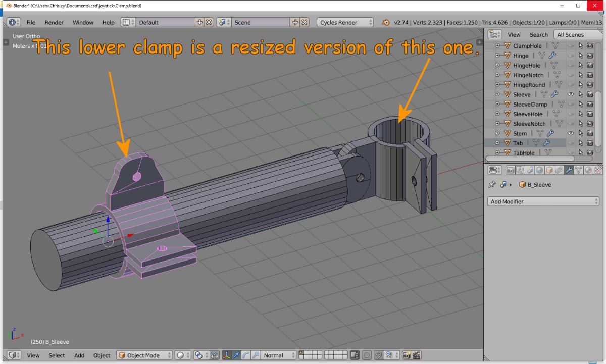Open the 3D viewport View menu

pyautogui.click(x=33, y=355)
